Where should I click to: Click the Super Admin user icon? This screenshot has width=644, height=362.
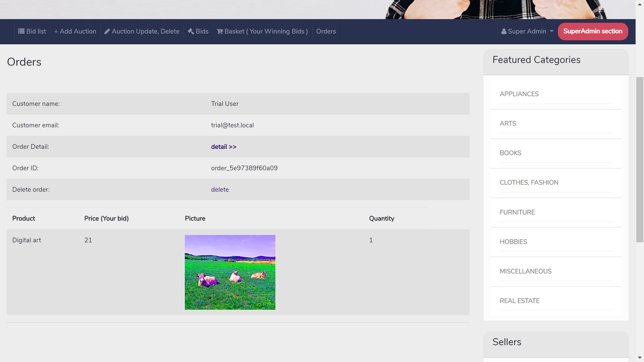click(503, 32)
